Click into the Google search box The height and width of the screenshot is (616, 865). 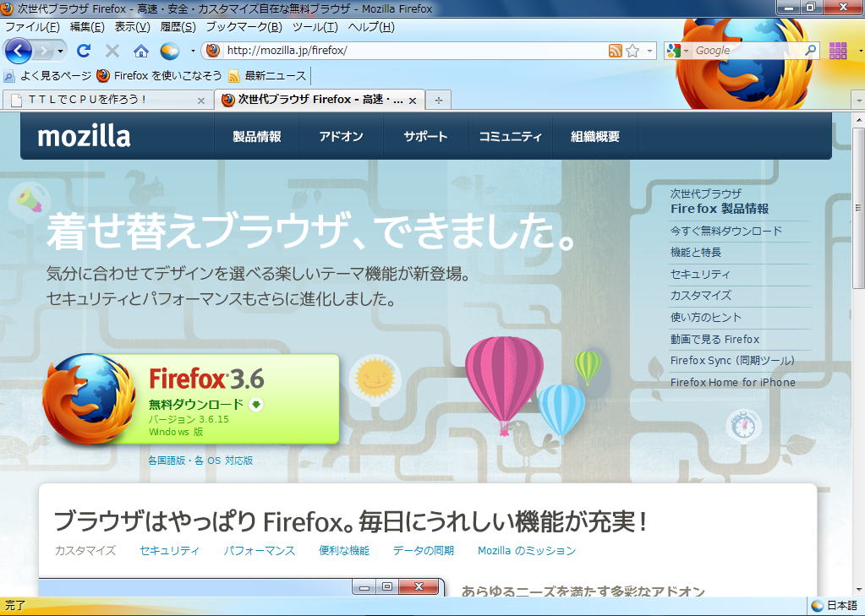coord(747,51)
